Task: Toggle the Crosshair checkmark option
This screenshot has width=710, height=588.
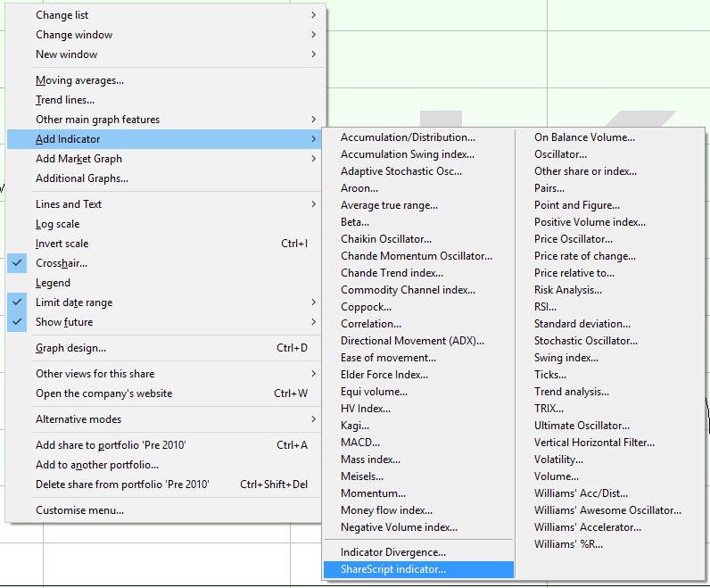Action: click(61, 263)
